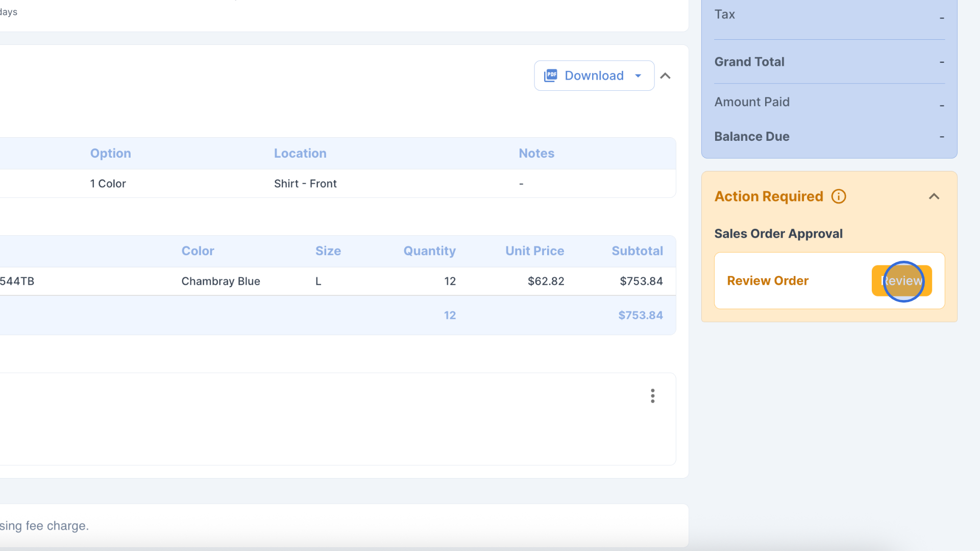This screenshot has height=551, width=980.
Task: Click the Review Order label text
Action: (768, 281)
